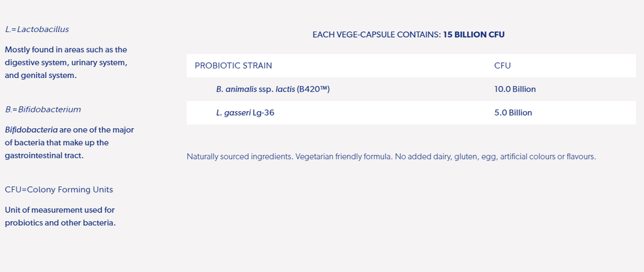Click the Naturally sourced ingredients note

(x=391, y=156)
